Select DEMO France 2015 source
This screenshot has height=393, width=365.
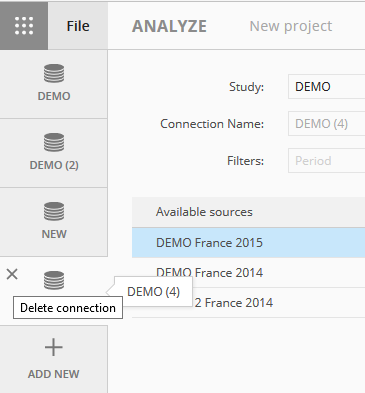tap(248, 243)
